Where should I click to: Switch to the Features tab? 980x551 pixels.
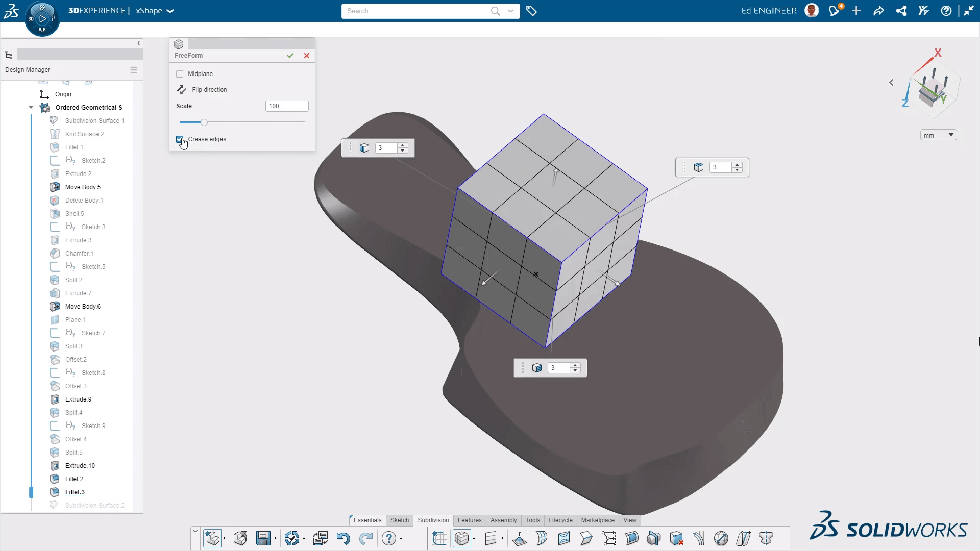pyautogui.click(x=470, y=520)
